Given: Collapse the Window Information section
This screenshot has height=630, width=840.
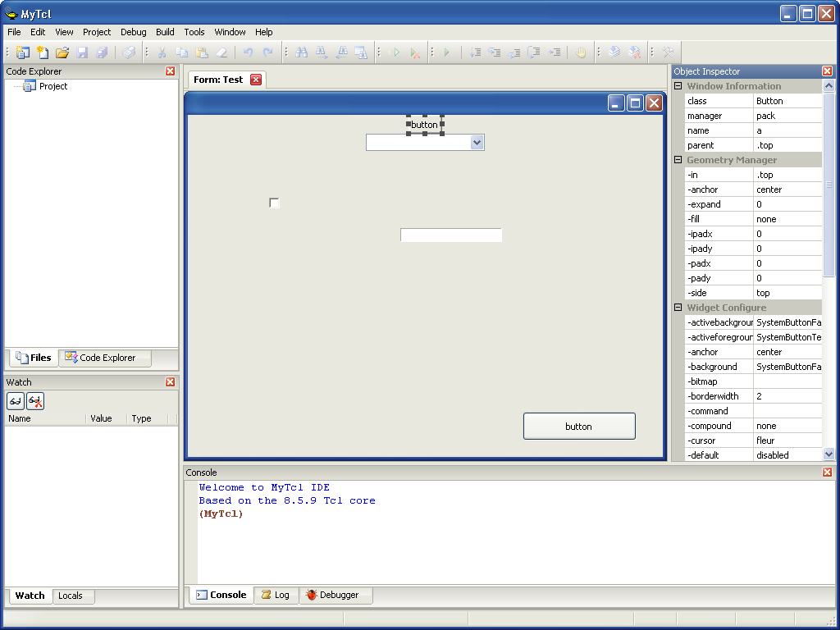Looking at the screenshot, I should pyautogui.click(x=678, y=85).
